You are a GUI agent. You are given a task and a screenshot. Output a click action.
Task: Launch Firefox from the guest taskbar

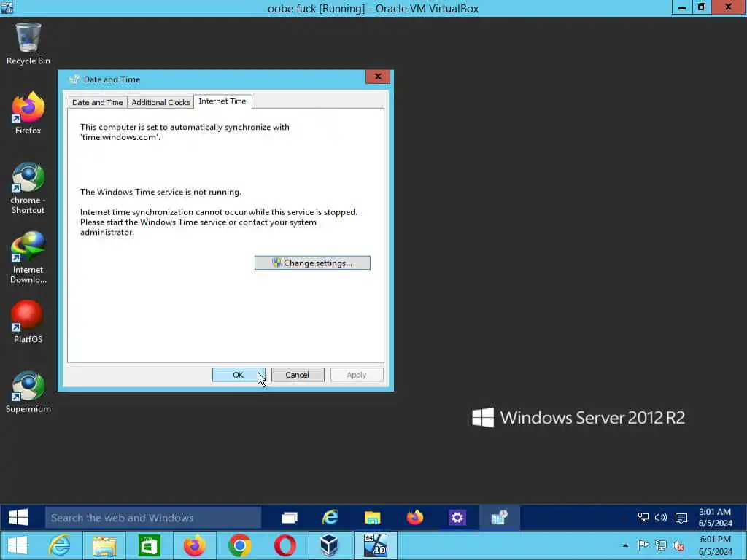click(415, 518)
